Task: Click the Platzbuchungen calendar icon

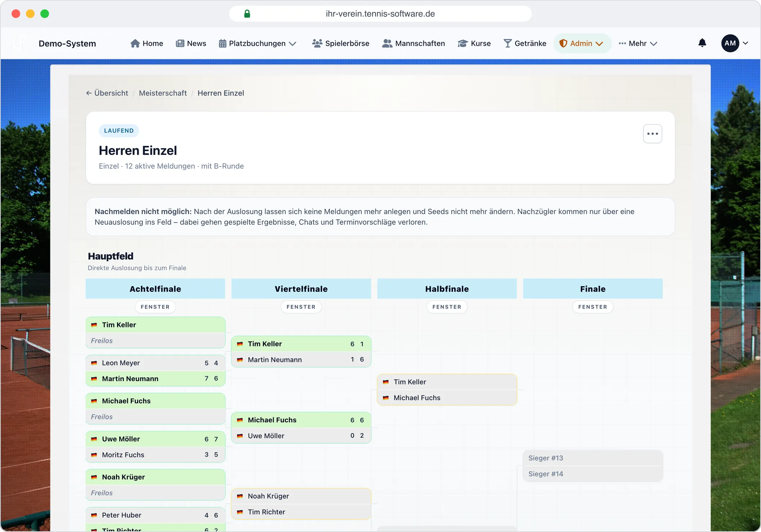Action: [x=222, y=43]
